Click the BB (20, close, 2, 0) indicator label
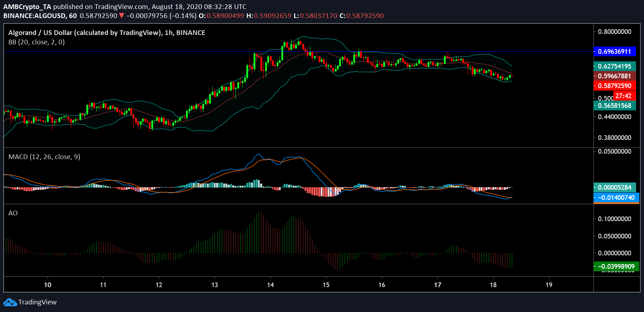This screenshot has width=644, height=312. coord(36,42)
